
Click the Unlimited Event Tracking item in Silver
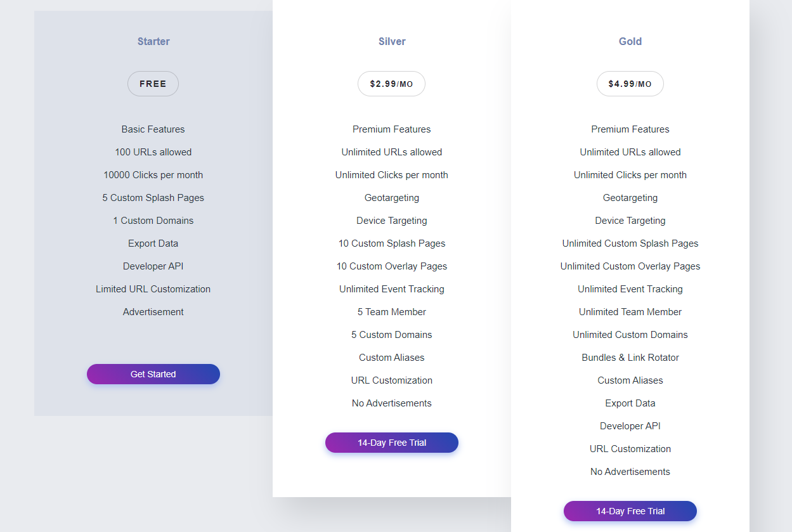[391, 289]
